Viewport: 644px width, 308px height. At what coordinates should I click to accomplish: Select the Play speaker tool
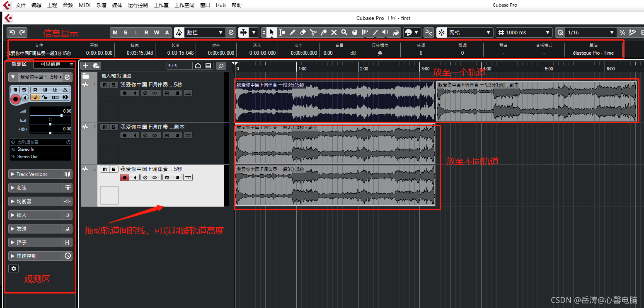coord(386,32)
